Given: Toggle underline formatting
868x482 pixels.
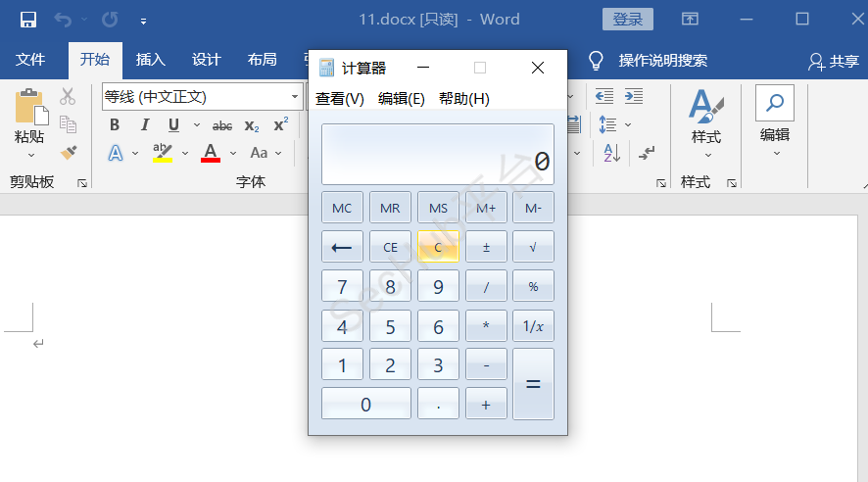Looking at the screenshot, I should (x=173, y=125).
